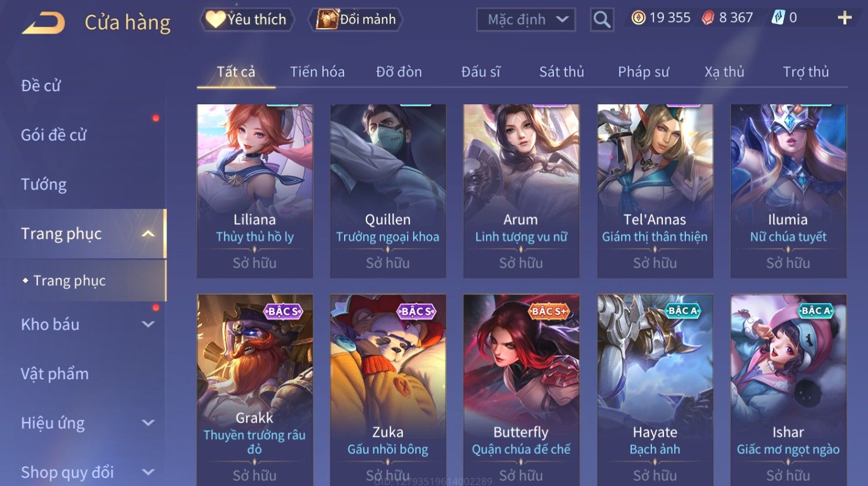868x486 pixels.
Task: Open Tướng in the sidebar
Action: pos(44,184)
